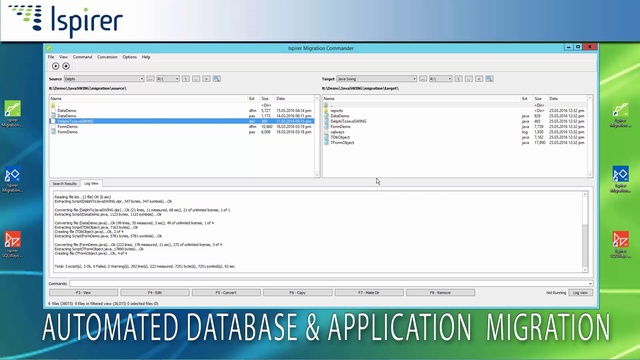Sort target panel by Date column header
Image resolution: width=640 pixels, height=360 pixels.
click(568, 99)
